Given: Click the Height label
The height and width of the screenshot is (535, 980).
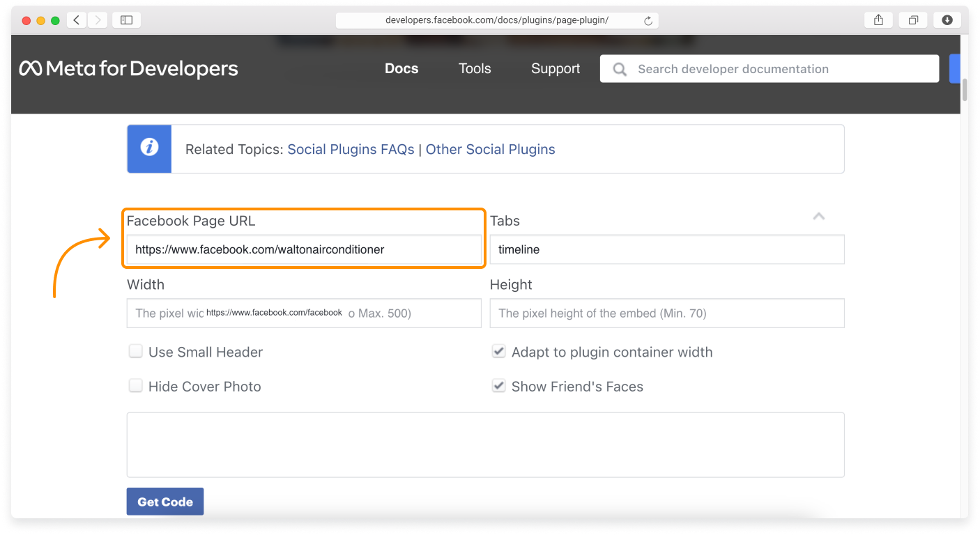Looking at the screenshot, I should pos(511,284).
